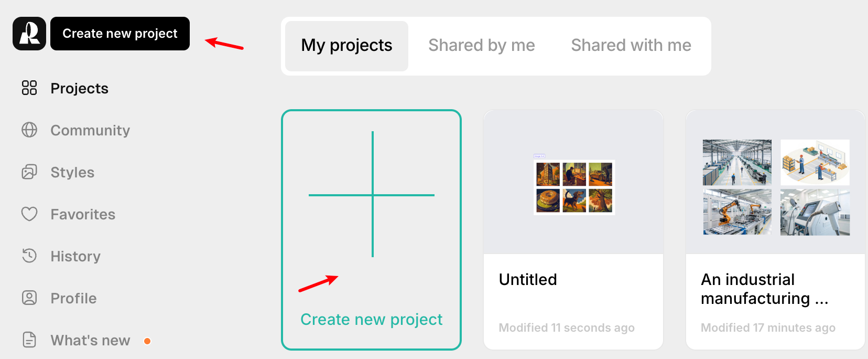Viewport: 868px width, 359px height.
Task: Click the large teal plus sign
Action: [x=372, y=195]
